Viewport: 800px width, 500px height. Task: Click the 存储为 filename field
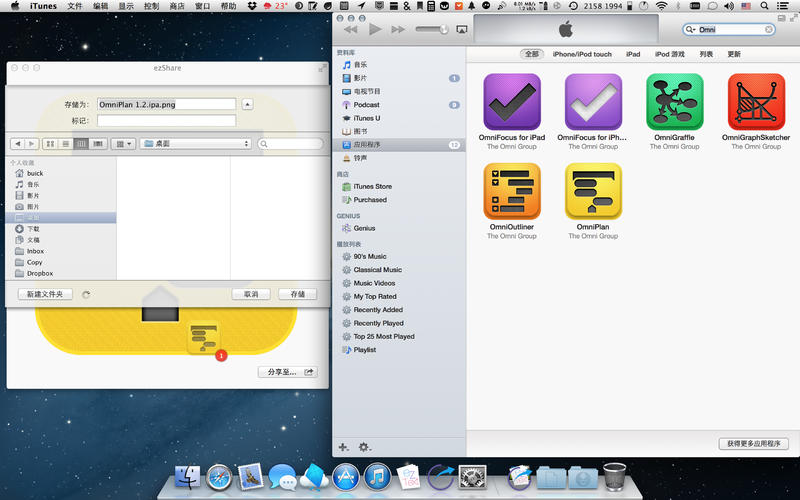166,104
